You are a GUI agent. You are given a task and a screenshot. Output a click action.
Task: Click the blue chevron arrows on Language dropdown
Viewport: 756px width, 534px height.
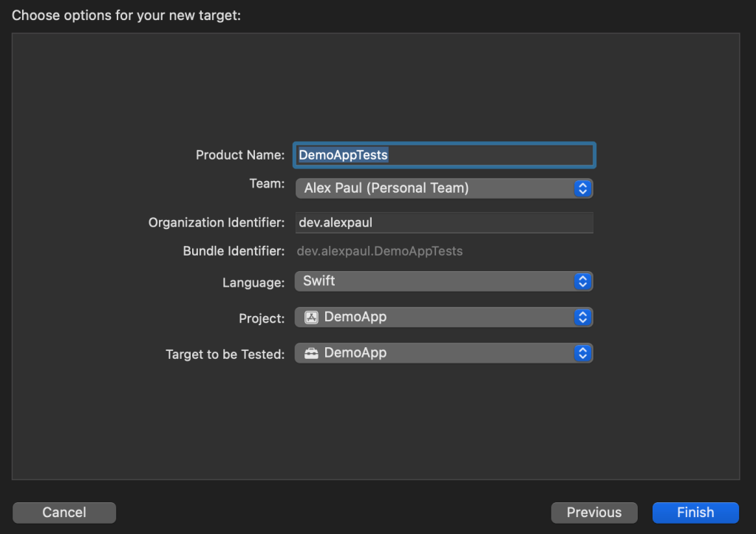click(x=582, y=281)
